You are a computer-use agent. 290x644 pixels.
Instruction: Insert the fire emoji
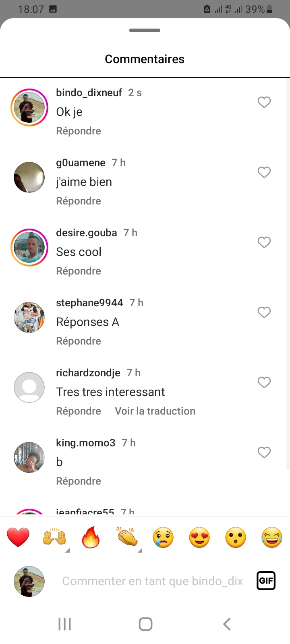91,537
